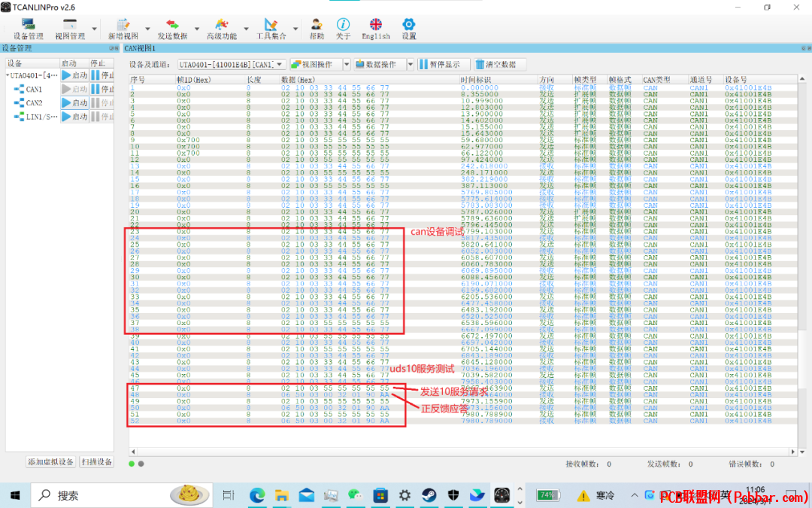Click the taskbar 搜索 search box
812x508 pixels.
click(122, 495)
